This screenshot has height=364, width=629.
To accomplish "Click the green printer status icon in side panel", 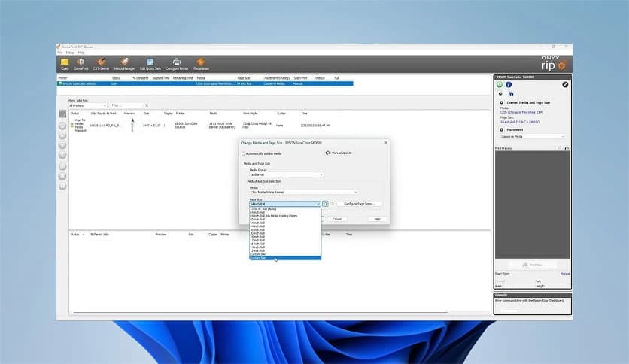I will pyautogui.click(x=500, y=84).
